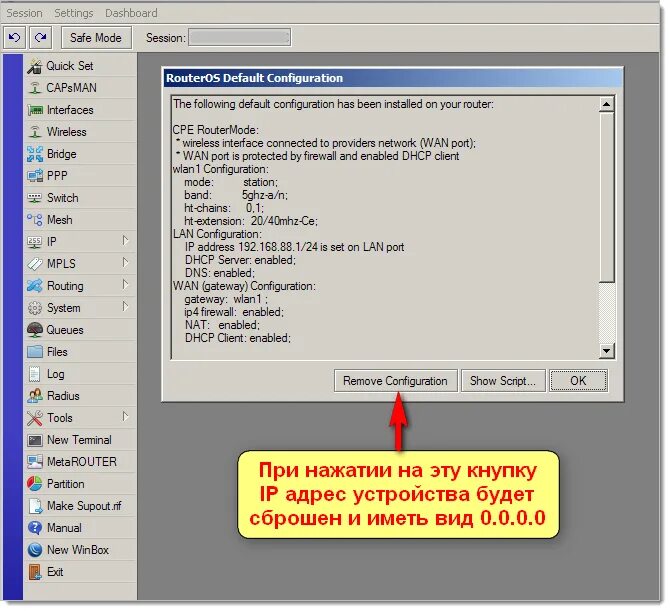Click the IP menu icon labeled 255
The height and width of the screenshot is (611, 670).
35,242
